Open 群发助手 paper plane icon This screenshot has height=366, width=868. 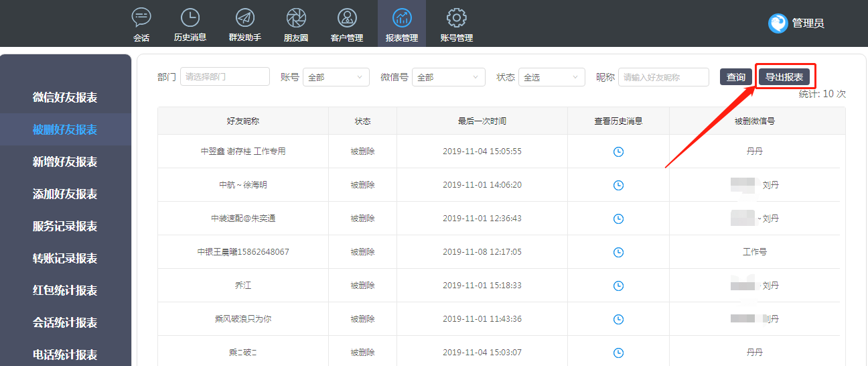coord(245,17)
